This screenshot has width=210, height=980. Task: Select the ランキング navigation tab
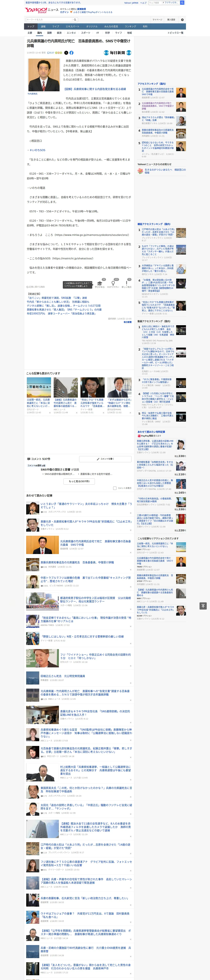(130, 27)
